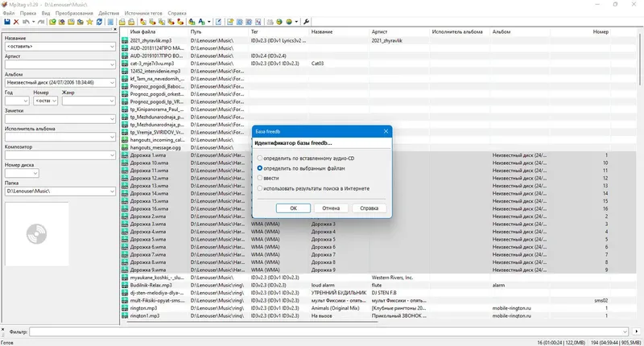Click the tag sources globe icon before the wrench
The height and width of the screenshot is (346, 644).
[289, 22]
